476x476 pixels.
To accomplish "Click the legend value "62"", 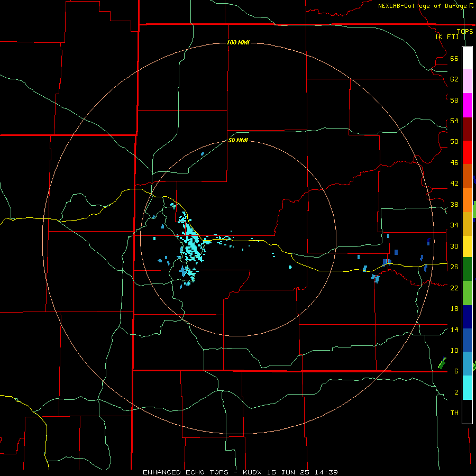I will pyautogui.click(x=454, y=79).
